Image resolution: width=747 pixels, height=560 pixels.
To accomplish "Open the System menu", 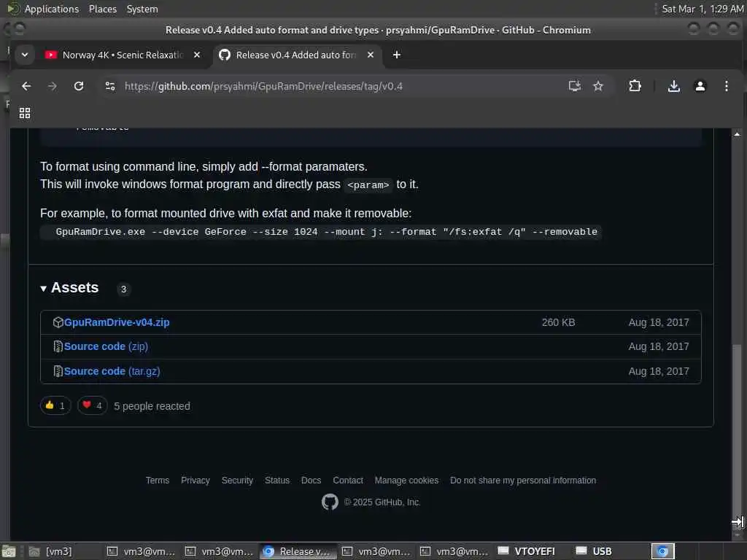I will coord(142,9).
